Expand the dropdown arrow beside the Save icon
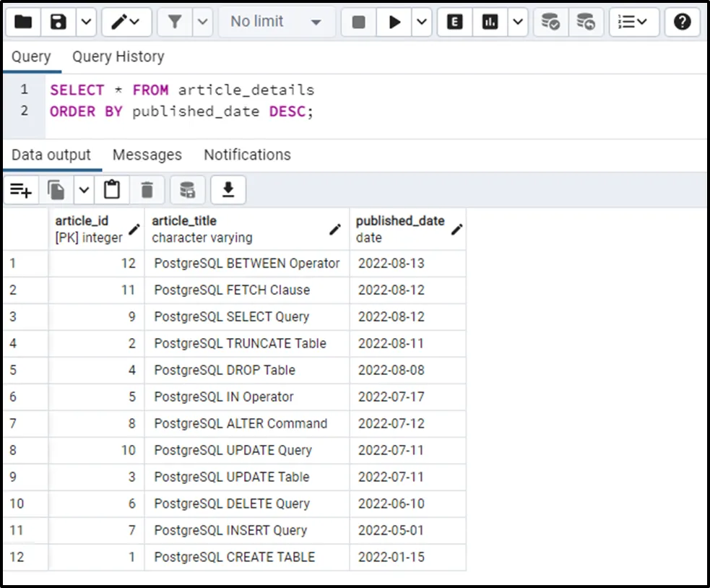The width and height of the screenshot is (710, 588). [x=85, y=22]
